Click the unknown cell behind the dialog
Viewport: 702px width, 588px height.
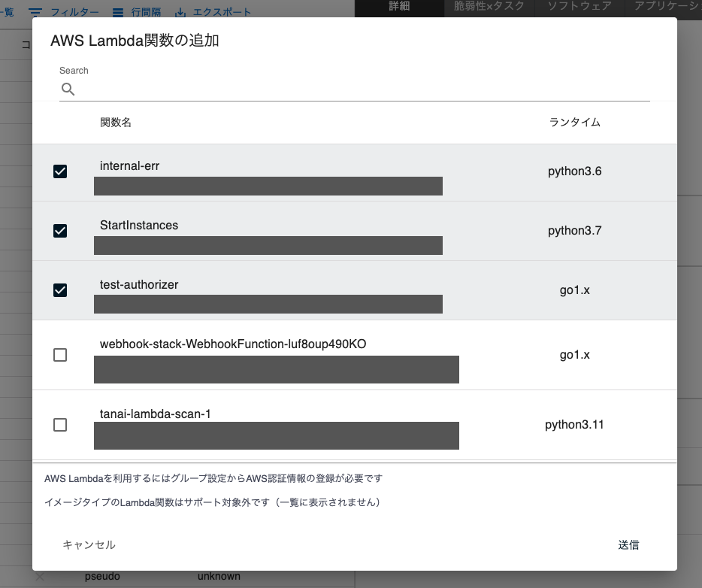click(219, 577)
